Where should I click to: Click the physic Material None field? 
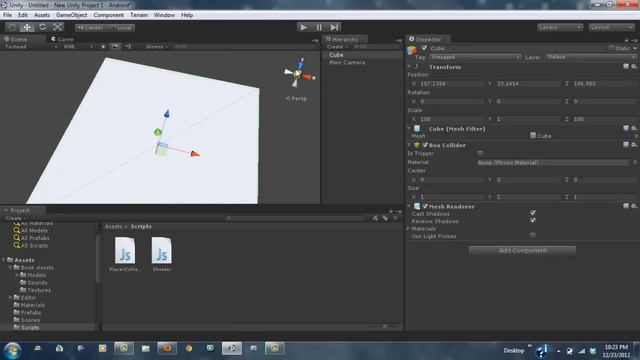553,162
